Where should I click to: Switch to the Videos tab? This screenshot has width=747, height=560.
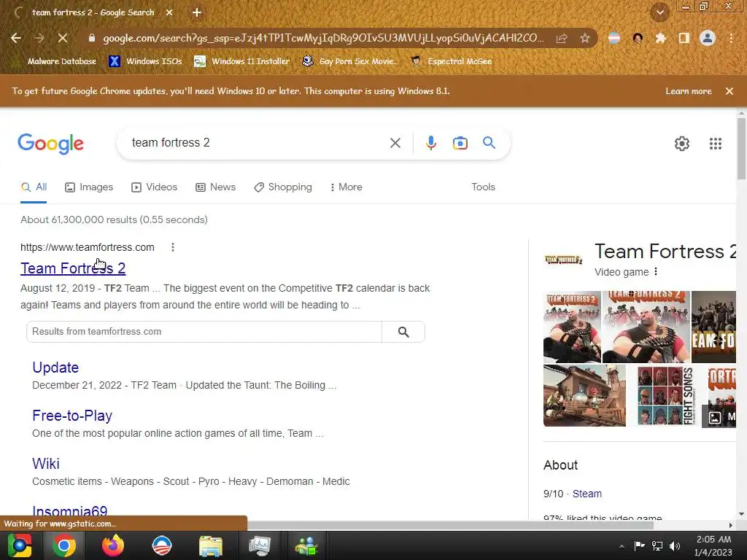click(155, 187)
